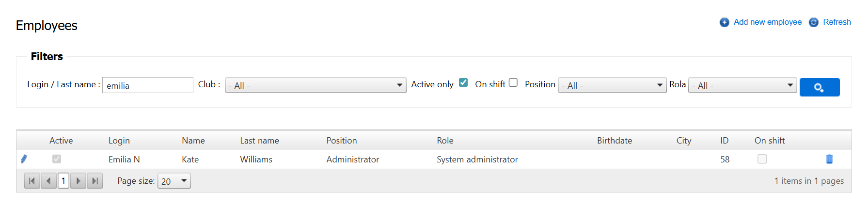
Task: Jump to last page of results
Action: pos(95,181)
